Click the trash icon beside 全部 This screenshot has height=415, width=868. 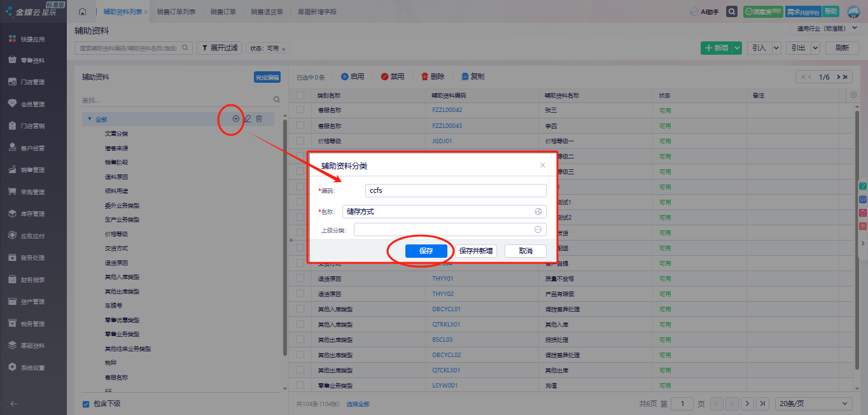pos(259,118)
